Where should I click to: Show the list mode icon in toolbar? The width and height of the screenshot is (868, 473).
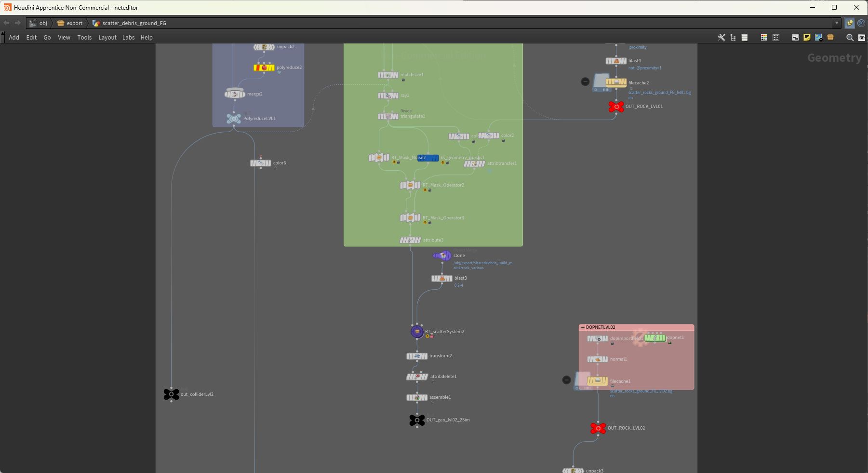point(745,38)
